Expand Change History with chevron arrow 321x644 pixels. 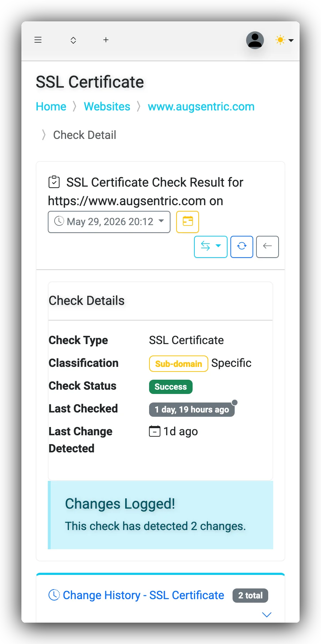tap(267, 615)
